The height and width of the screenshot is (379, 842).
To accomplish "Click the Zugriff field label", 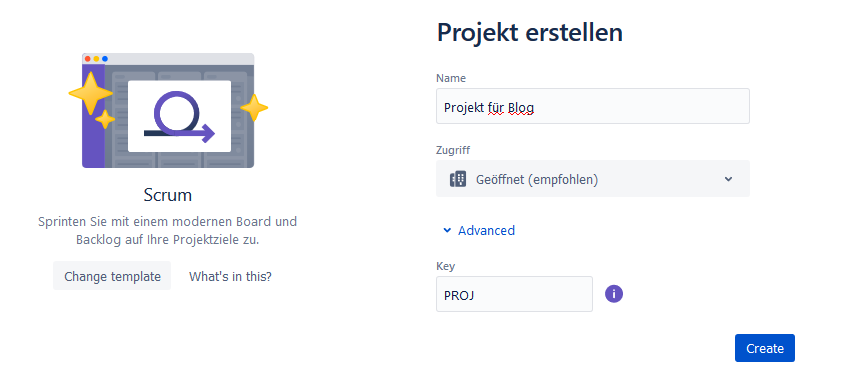I will 453,150.
